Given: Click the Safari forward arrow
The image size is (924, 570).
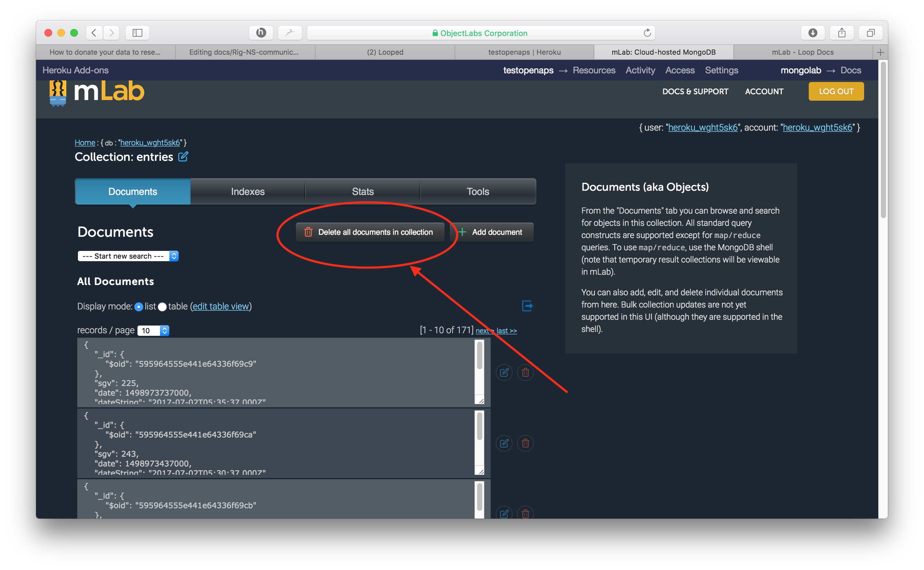Looking at the screenshot, I should click(x=111, y=33).
